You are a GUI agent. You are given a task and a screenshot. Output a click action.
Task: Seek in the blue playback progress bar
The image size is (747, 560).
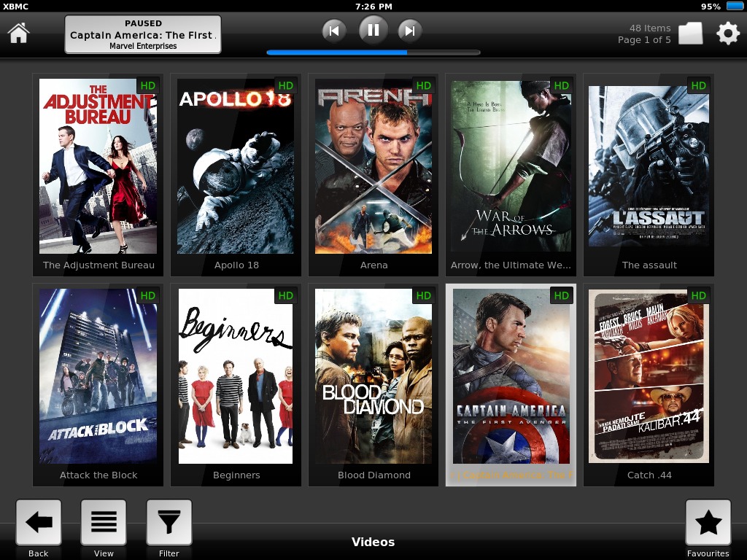[373, 52]
